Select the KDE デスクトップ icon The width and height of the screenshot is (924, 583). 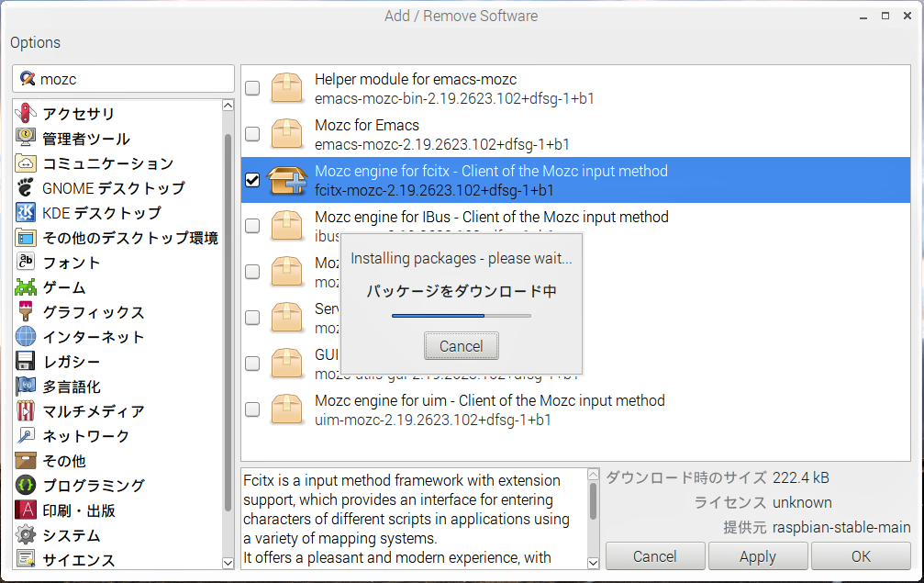pyautogui.click(x=26, y=212)
